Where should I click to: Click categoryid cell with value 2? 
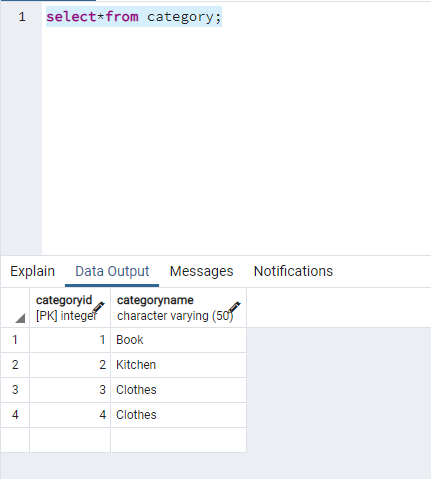70,365
